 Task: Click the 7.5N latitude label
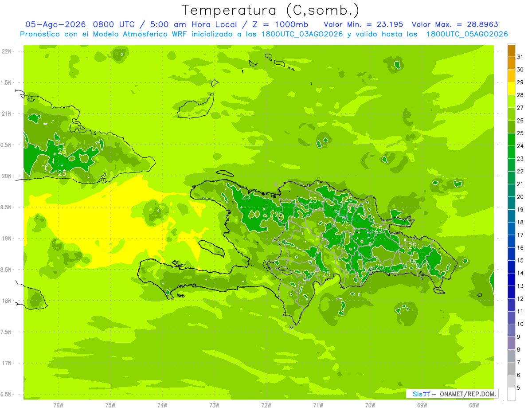point(6,332)
